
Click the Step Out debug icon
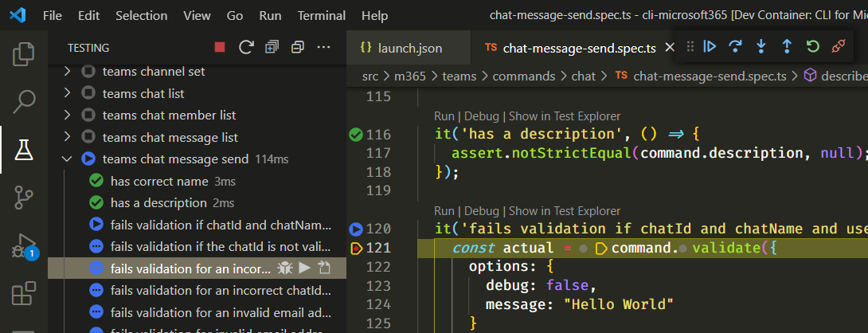[x=787, y=47]
